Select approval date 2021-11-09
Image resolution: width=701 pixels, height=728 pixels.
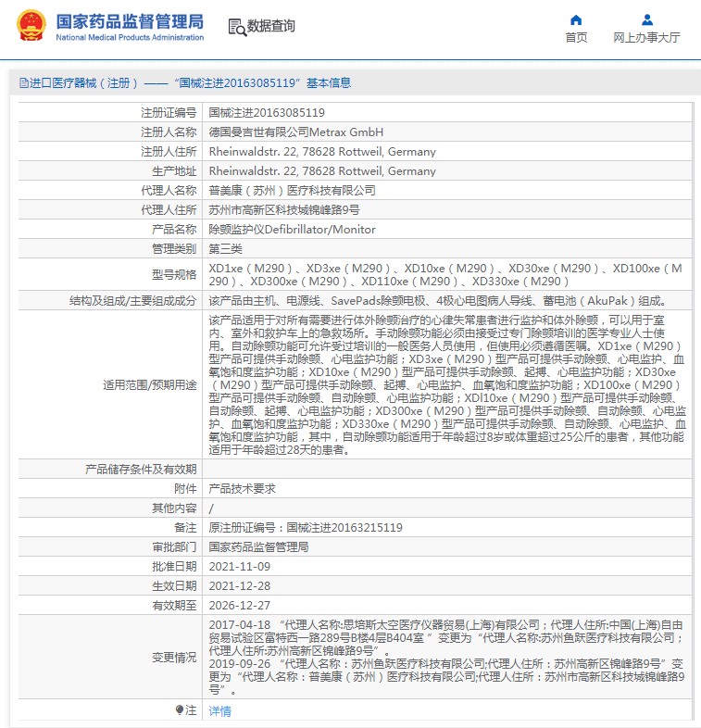(240, 567)
